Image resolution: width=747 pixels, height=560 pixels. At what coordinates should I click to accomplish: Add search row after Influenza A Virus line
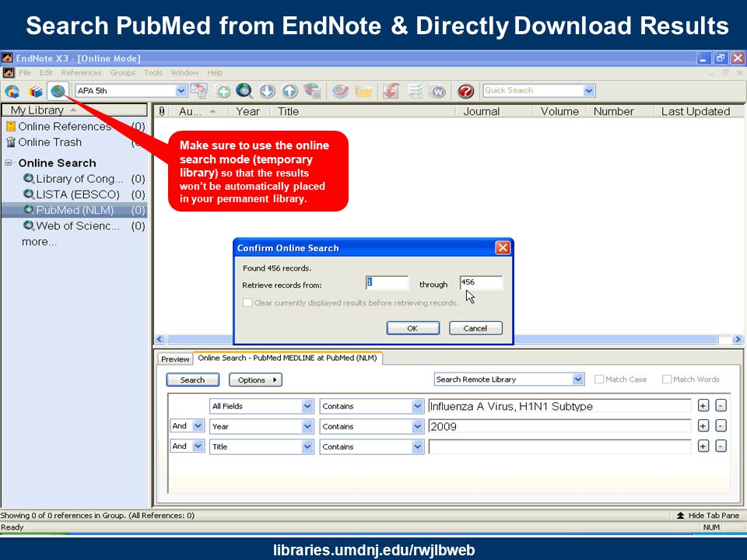703,406
